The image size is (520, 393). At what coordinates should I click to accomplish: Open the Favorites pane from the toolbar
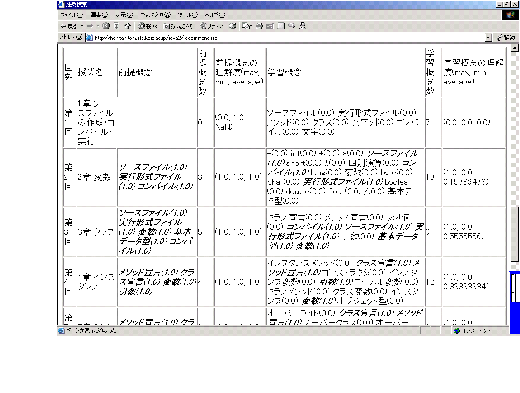[x=178, y=26]
